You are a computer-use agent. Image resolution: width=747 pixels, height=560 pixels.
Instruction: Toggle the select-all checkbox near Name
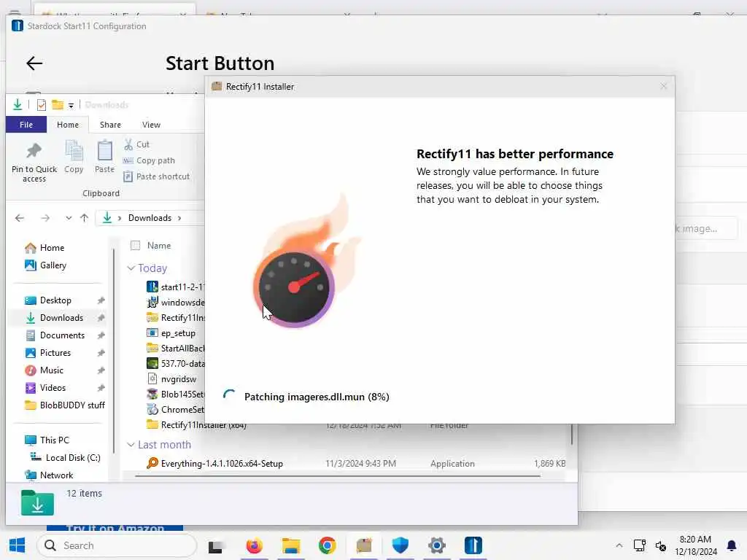[x=135, y=246]
